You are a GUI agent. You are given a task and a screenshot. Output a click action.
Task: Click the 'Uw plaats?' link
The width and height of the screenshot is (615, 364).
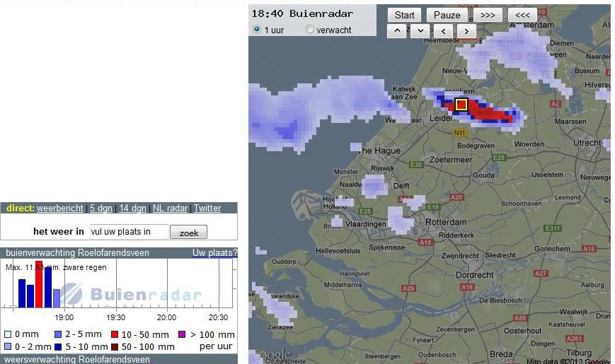tap(214, 253)
